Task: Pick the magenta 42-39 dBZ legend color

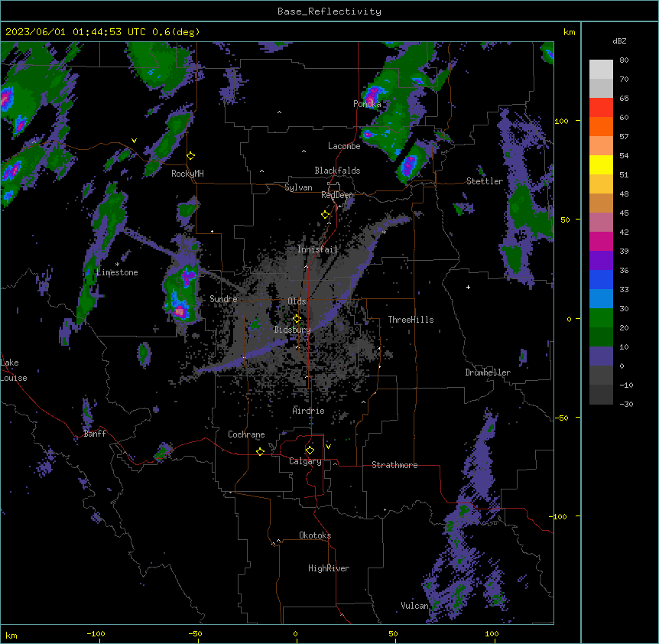Action: point(601,241)
